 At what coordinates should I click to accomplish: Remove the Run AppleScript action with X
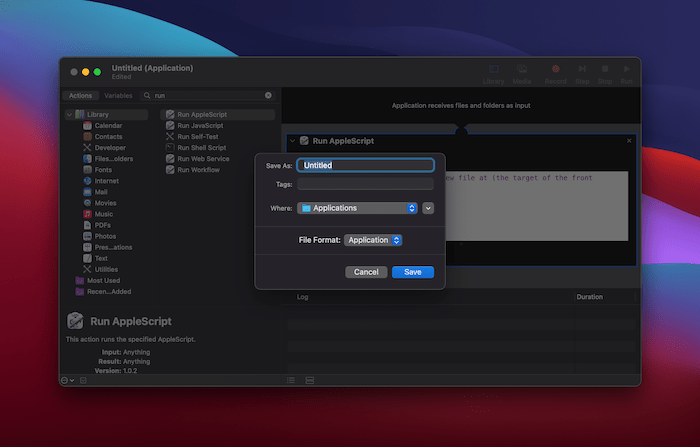[629, 141]
